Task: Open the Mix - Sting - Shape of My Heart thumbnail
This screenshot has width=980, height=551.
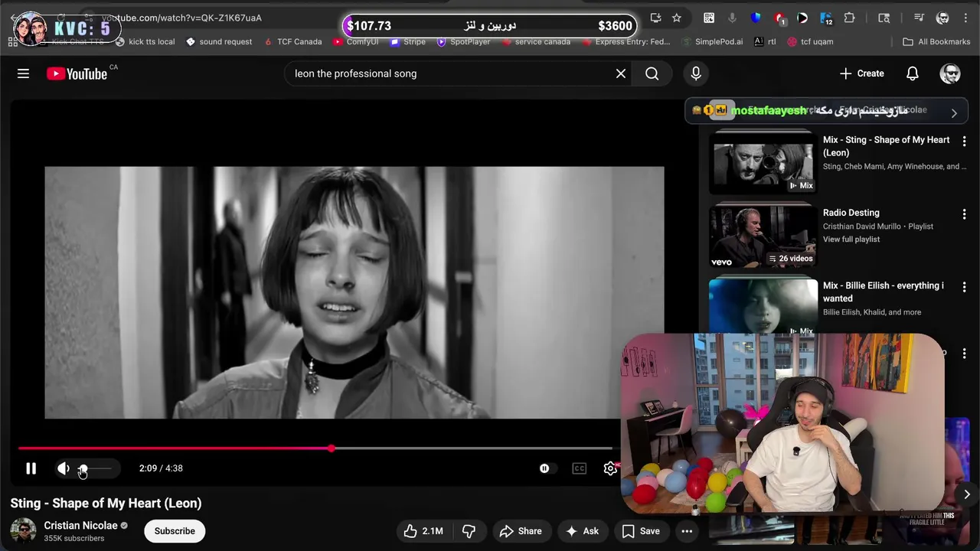Action: pos(763,162)
